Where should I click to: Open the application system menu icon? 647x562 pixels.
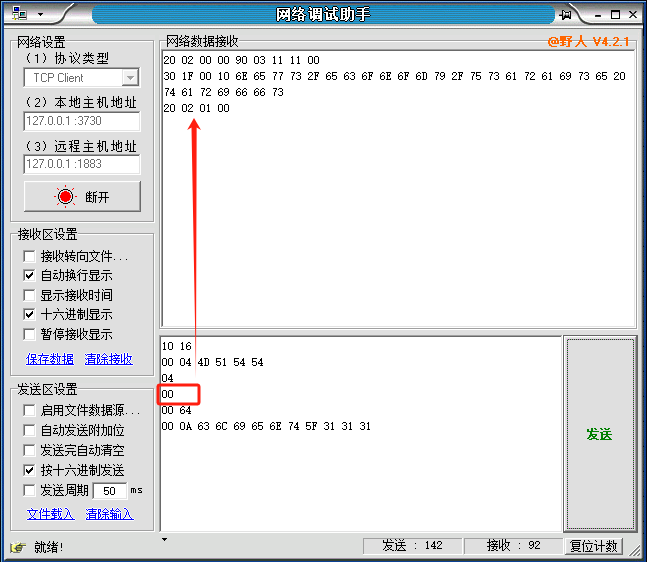[x=19, y=14]
